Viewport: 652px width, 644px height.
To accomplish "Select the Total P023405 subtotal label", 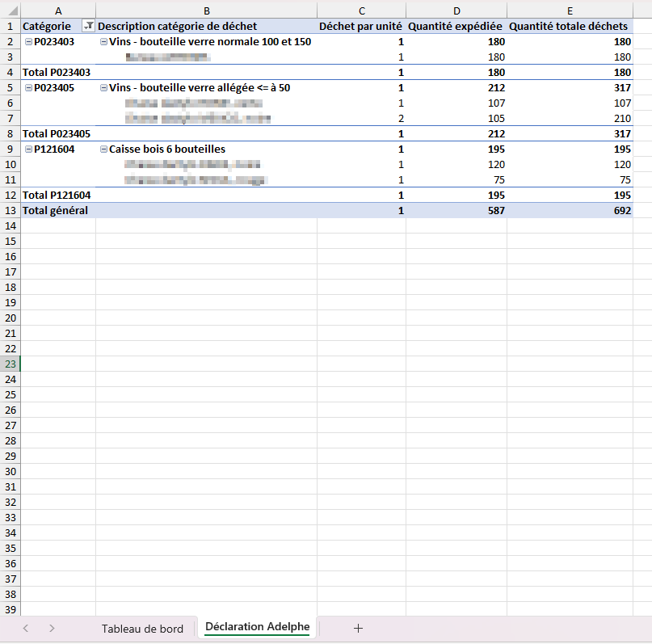I will click(x=57, y=134).
